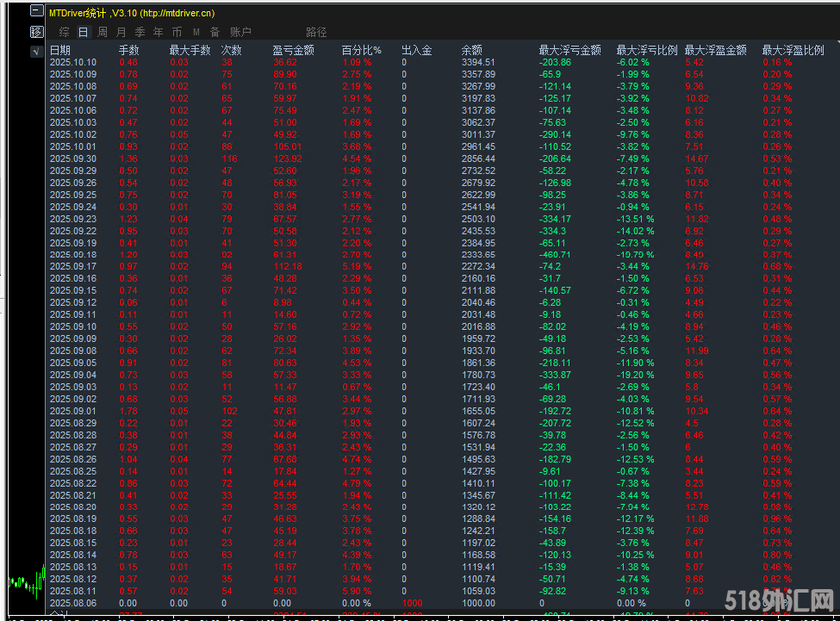Click the window menu icon at top-left corner
The width and height of the screenshot is (840, 621).
[35, 11]
